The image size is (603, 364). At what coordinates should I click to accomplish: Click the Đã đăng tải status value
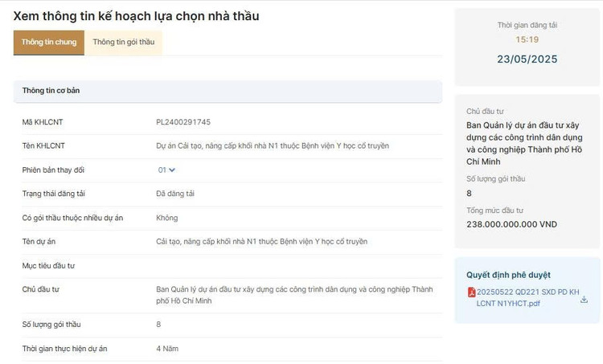click(x=175, y=194)
